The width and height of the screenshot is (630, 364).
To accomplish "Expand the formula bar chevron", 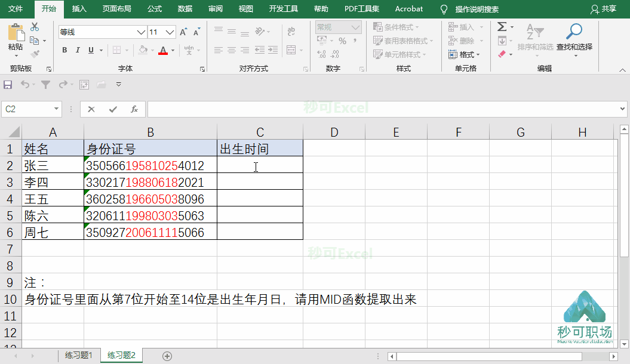I will pyautogui.click(x=622, y=109).
